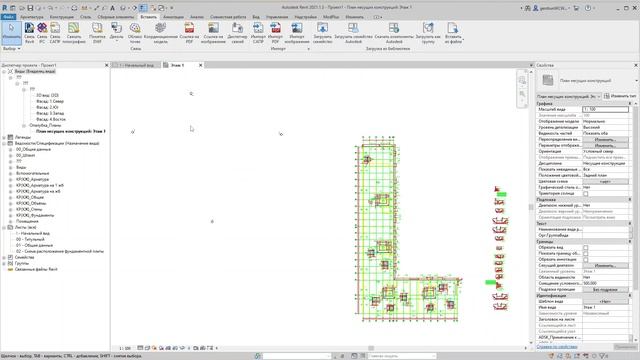Select 3D View in Project Browser
Image resolution: width=640 pixels, height=360 pixels.
(x=47, y=96)
